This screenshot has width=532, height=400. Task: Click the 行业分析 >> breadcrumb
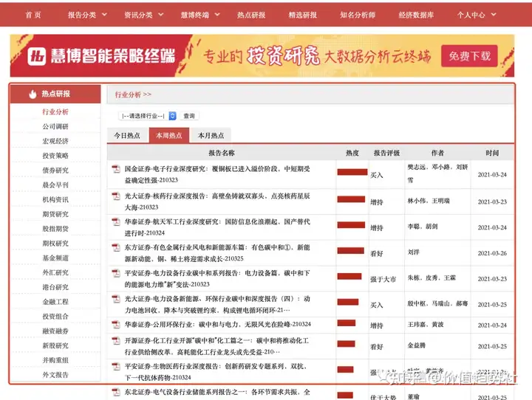point(133,94)
